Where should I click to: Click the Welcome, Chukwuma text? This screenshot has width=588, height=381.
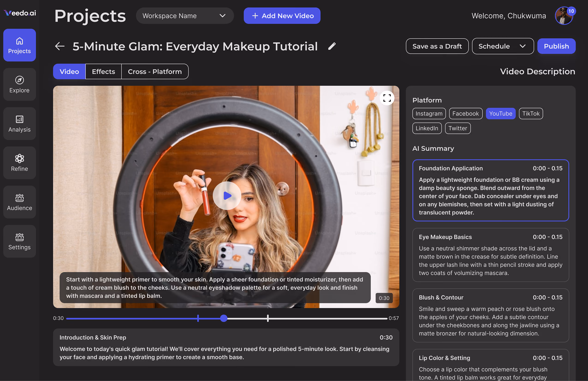pyautogui.click(x=509, y=16)
